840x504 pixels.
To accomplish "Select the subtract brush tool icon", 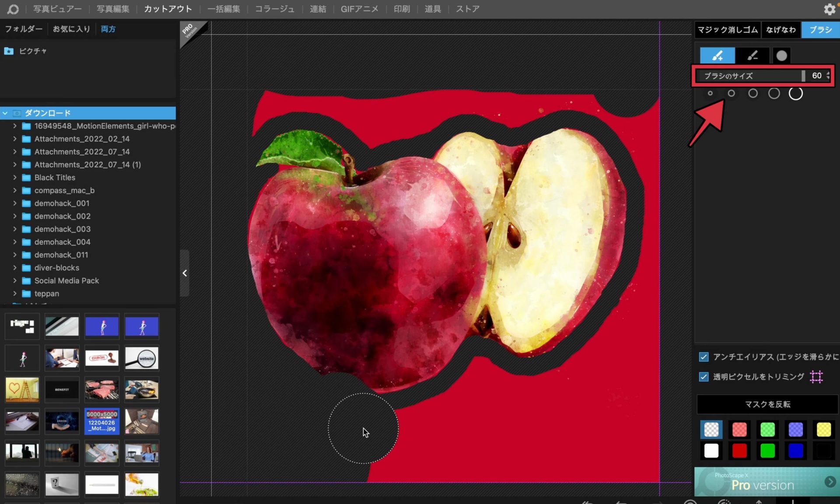I will pyautogui.click(x=752, y=56).
